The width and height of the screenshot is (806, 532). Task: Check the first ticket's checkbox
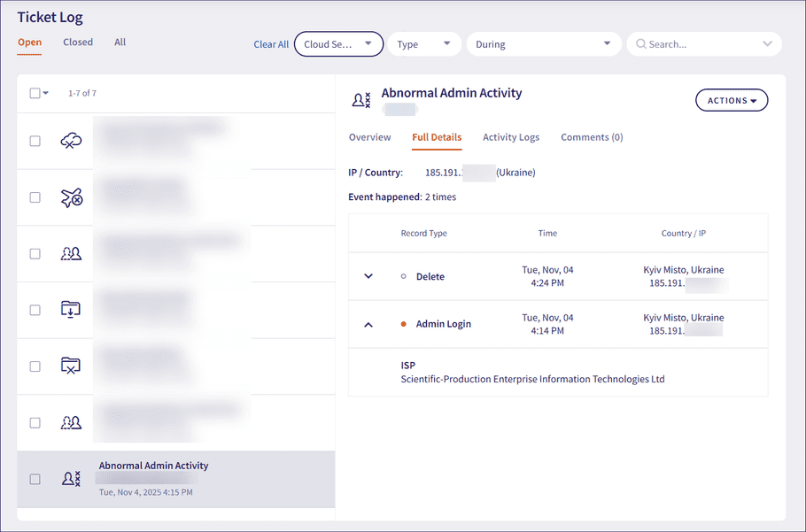click(35, 141)
